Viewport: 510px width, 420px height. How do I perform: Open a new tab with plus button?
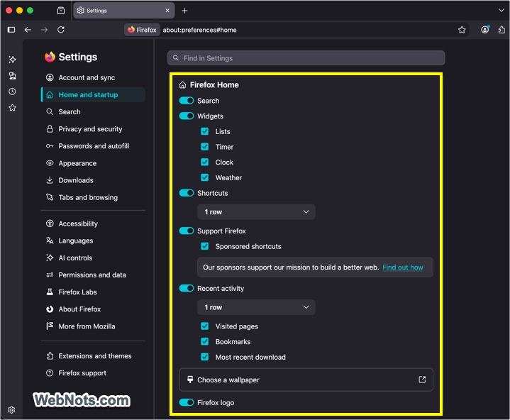[184, 11]
